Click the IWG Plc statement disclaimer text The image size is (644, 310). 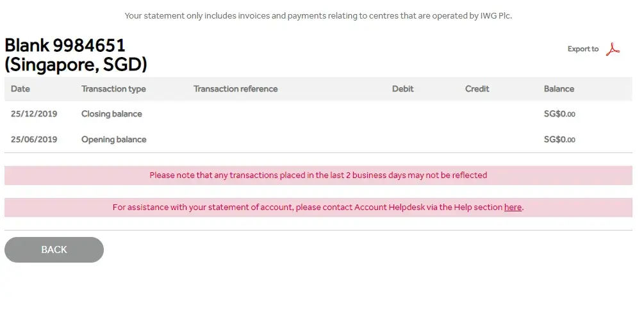(318, 15)
